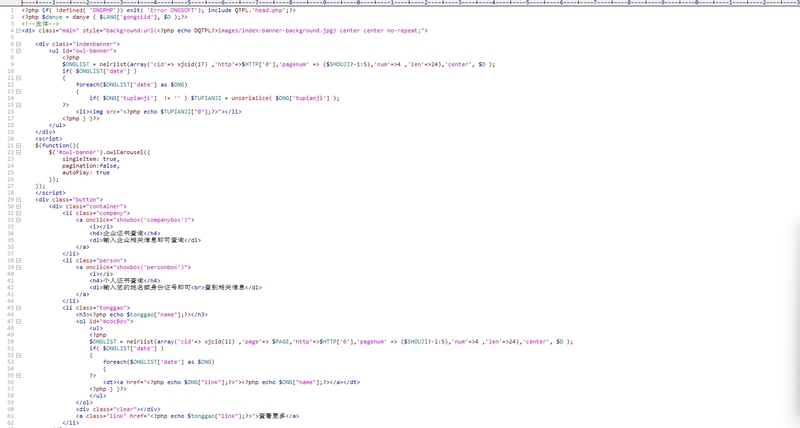This screenshot has width=800, height=428.
Task: Click "if( $ONGLIST['date'] )" on line 10
Action: [x=99, y=71]
